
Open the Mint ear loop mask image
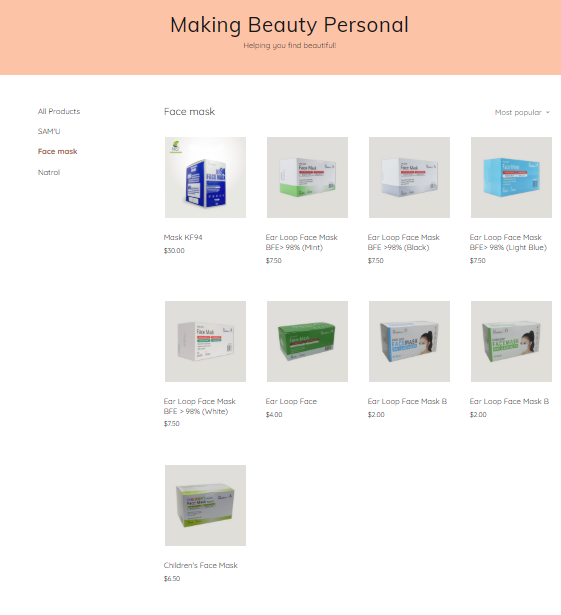click(307, 177)
